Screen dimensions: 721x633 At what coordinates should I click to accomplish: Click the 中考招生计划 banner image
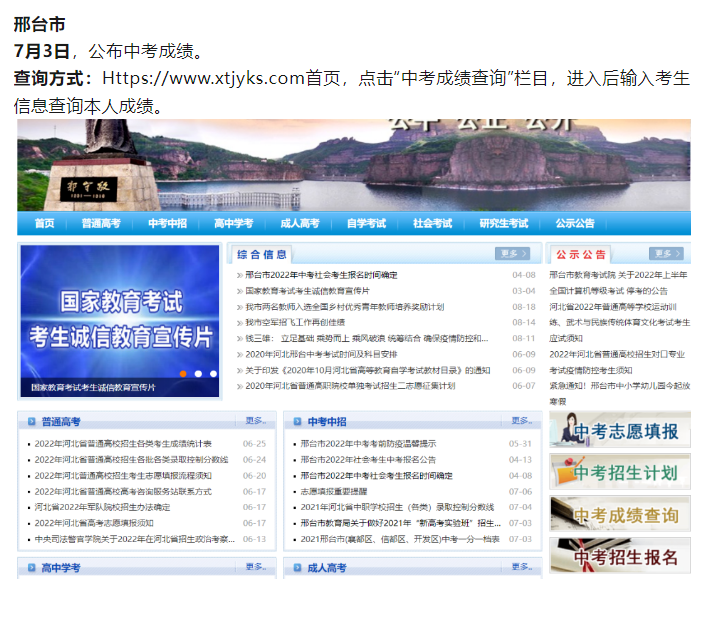point(619,472)
